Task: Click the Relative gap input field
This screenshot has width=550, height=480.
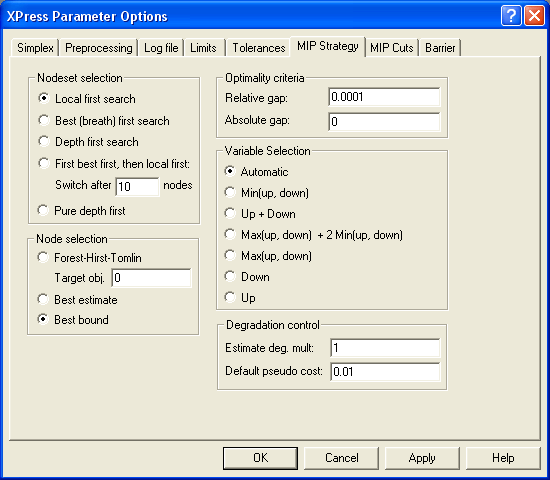Action: [384, 97]
